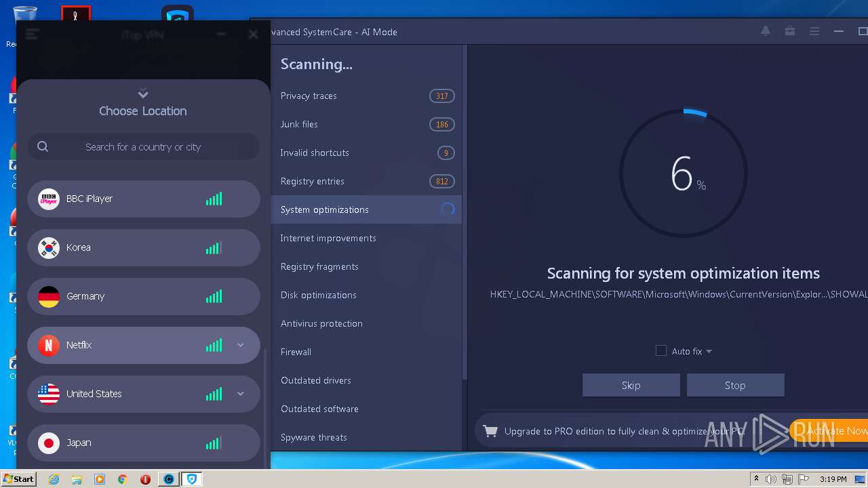Click Outdated software in the scan list
Image resolution: width=868 pixels, height=488 pixels.
pyautogui.click(x=366, y=409)
